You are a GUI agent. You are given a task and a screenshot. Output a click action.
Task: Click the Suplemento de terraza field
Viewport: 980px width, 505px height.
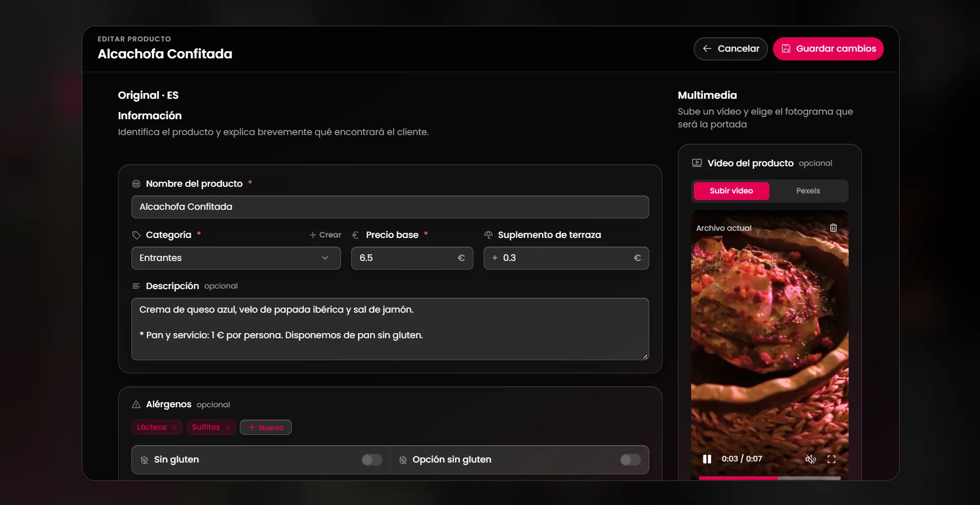(566, 258)
